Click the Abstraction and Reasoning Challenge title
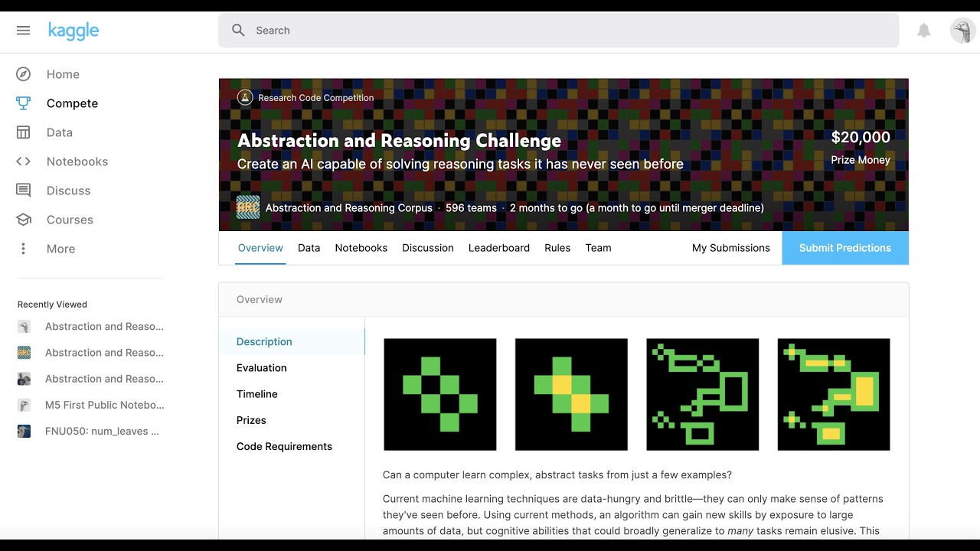Image resolution: width=980 pixels, height=551 pixels. (399, 141)
